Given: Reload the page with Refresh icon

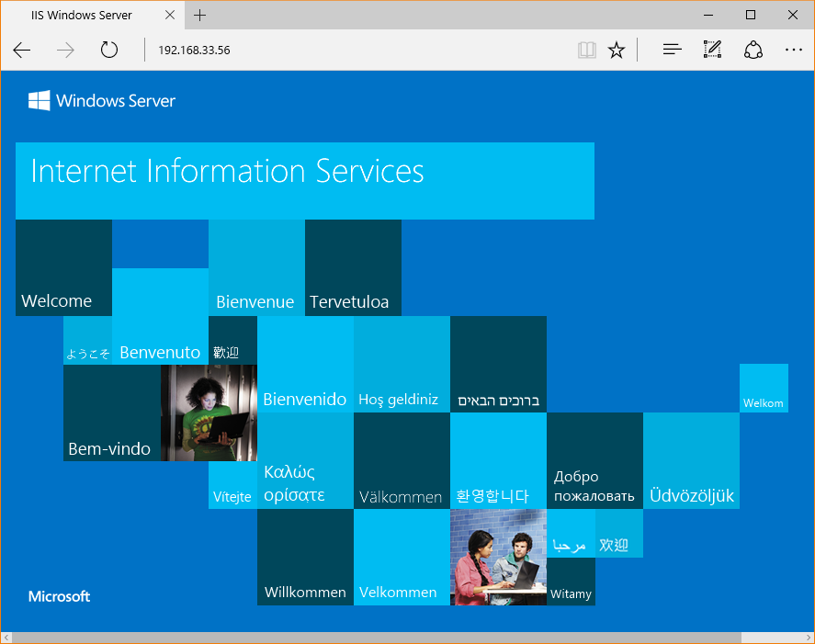Looking at the screenshot, I should pos(109,50).
